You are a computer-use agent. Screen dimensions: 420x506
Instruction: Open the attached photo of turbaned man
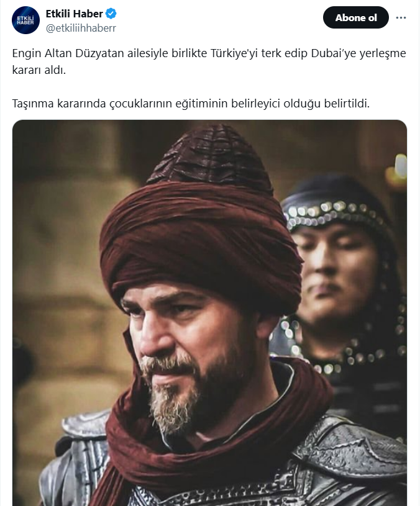coord(209,313)
